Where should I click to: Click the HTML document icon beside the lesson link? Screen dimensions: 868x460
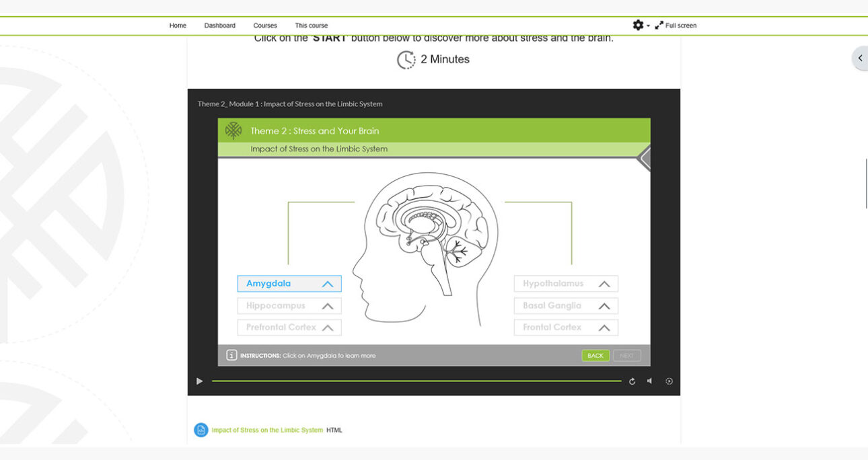(x=201, y=430)
